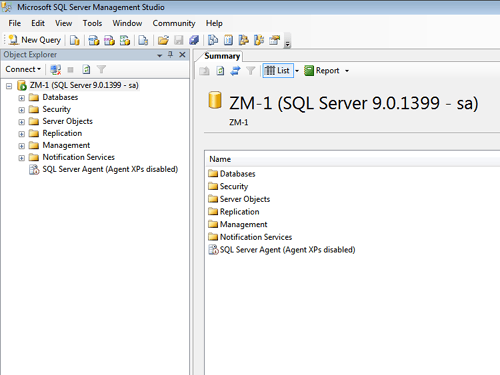Switch to the Summary tab
Image resolution: width=500 pixels, height=375 pixels.
click(x=222, y=56)
